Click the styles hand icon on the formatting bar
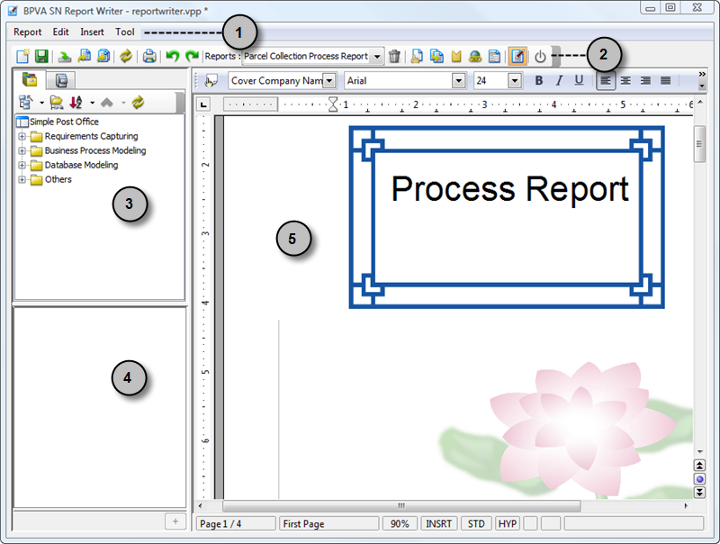720x544 pixels. pos(211,81)
